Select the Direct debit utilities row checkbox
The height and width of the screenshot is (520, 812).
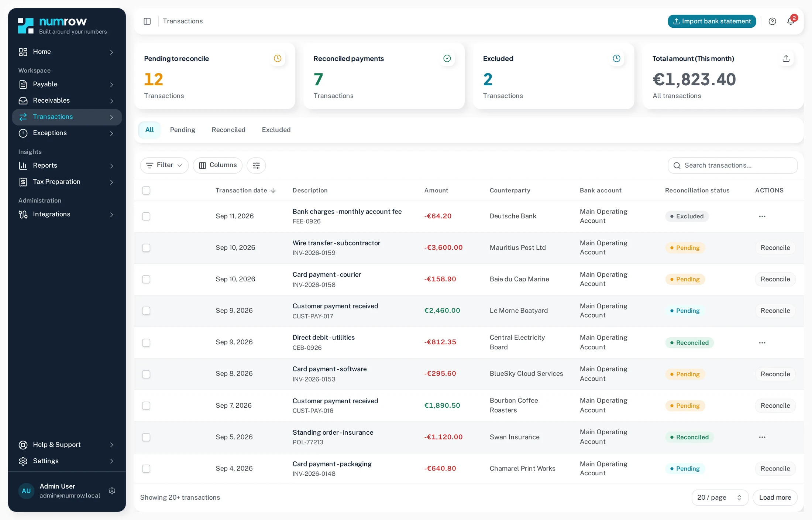tap(146, 343)
